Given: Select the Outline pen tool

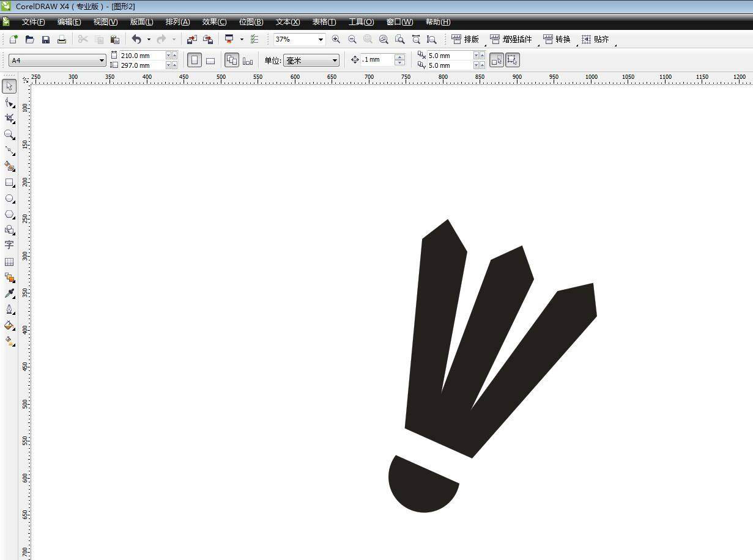Looking at the screenshot, I should click(9, 309).
